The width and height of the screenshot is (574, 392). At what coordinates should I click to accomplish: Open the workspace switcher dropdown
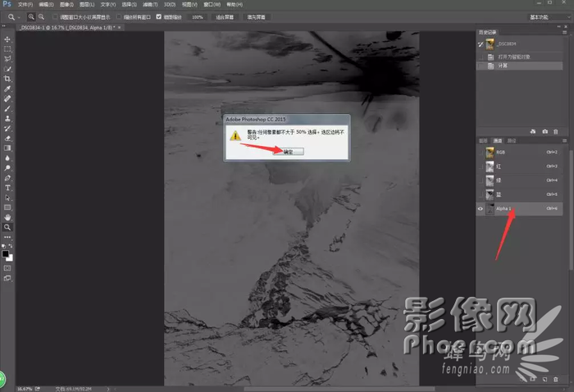pyautogui.click(x=549, y=17)
